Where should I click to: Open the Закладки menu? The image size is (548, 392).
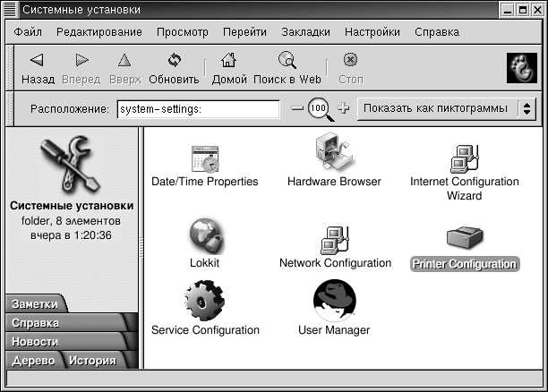pyautogui.click(x=306, y=32)
